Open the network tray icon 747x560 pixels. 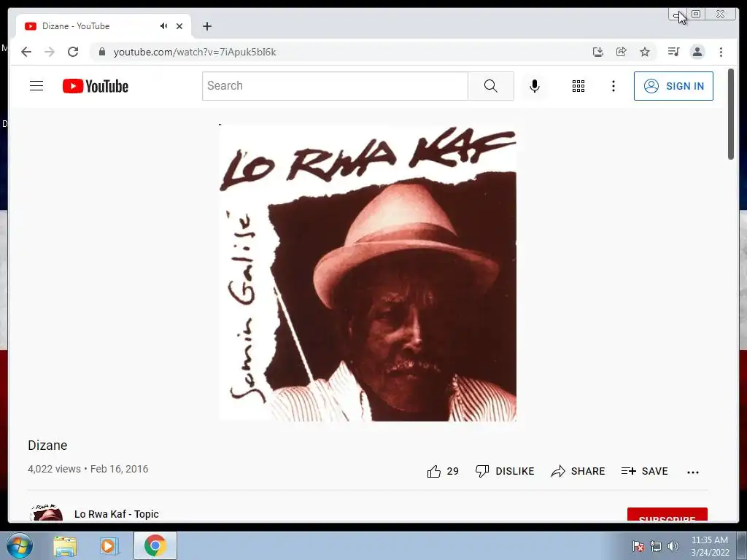pyautogui.click(x=656, y=546)
